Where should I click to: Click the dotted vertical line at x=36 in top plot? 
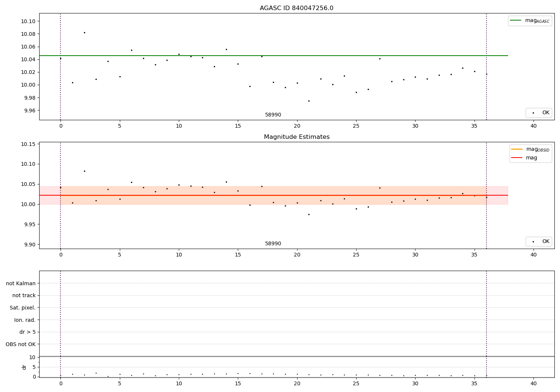click(486, 66)
